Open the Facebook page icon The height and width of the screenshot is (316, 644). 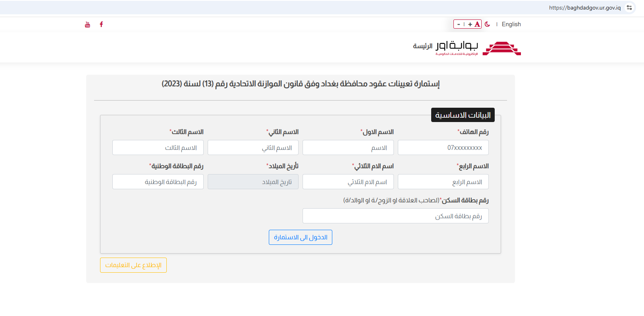[101, 24]
